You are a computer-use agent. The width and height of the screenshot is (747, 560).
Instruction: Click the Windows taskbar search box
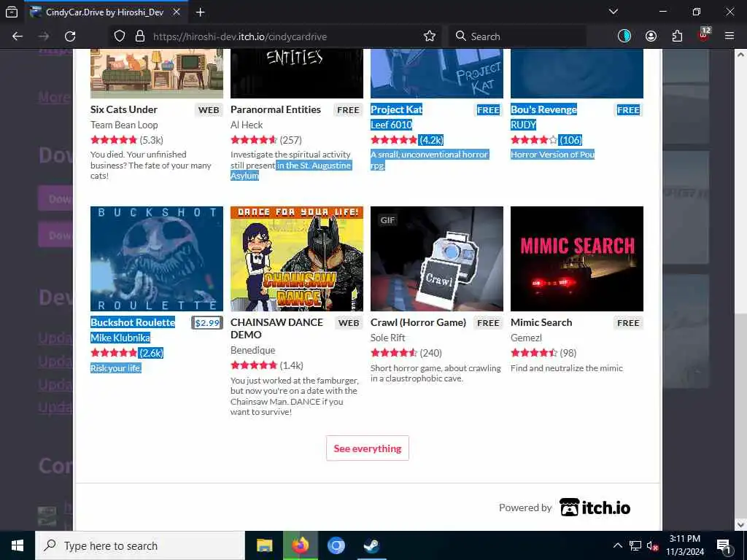click(140, 545)
